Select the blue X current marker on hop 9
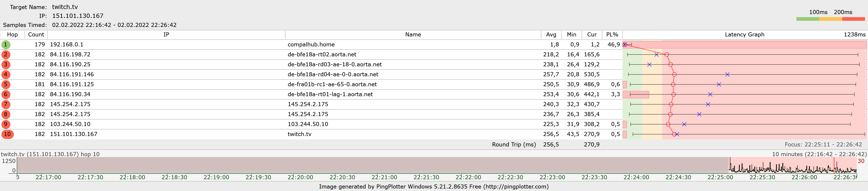 (x=684, y=124)
